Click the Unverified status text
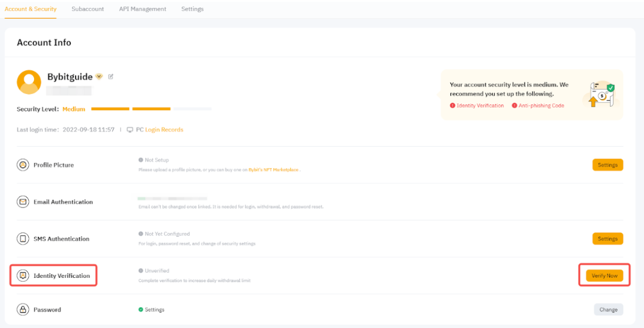Image resolution: width=644 pixels, height=328 pixels. 157,270
